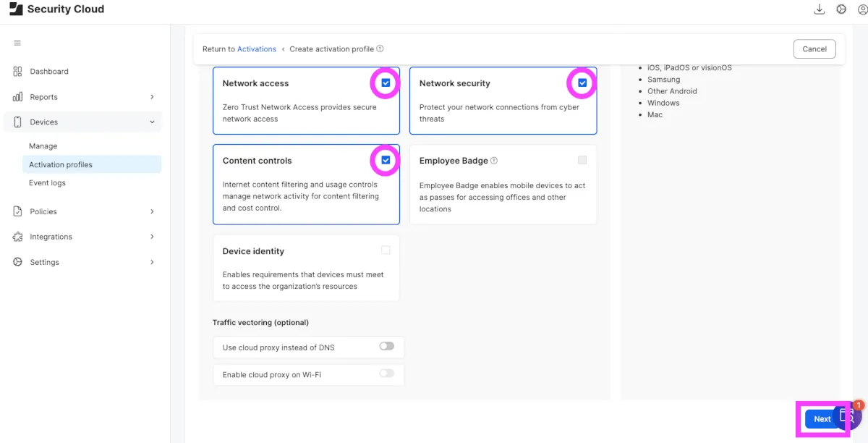The width and height of the screenshot is (868, 443).
Task: Click the info icon beside Employee Badge
Action: (x=494, y=161)
